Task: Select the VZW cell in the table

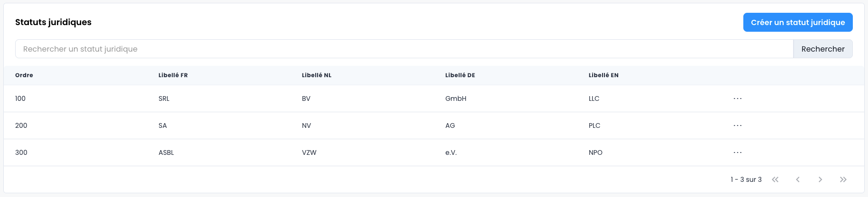Action: point(309,152)
